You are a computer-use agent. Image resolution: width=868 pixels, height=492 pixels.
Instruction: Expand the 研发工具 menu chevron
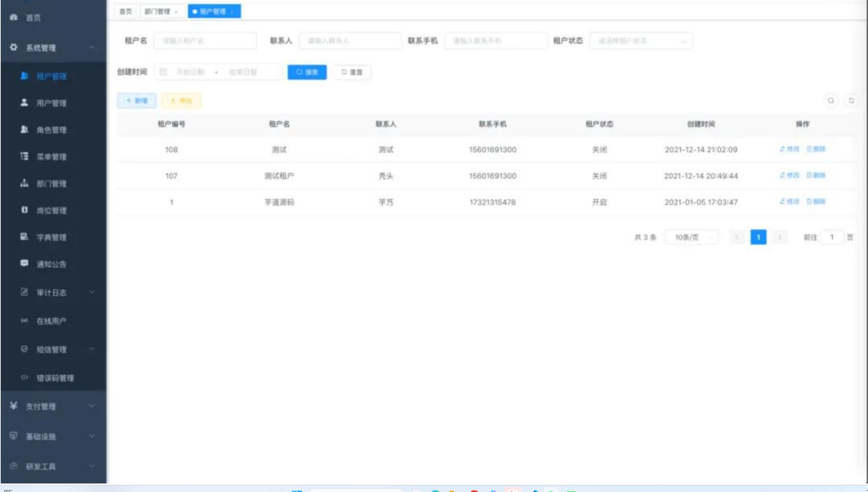[x=92, y=466]
